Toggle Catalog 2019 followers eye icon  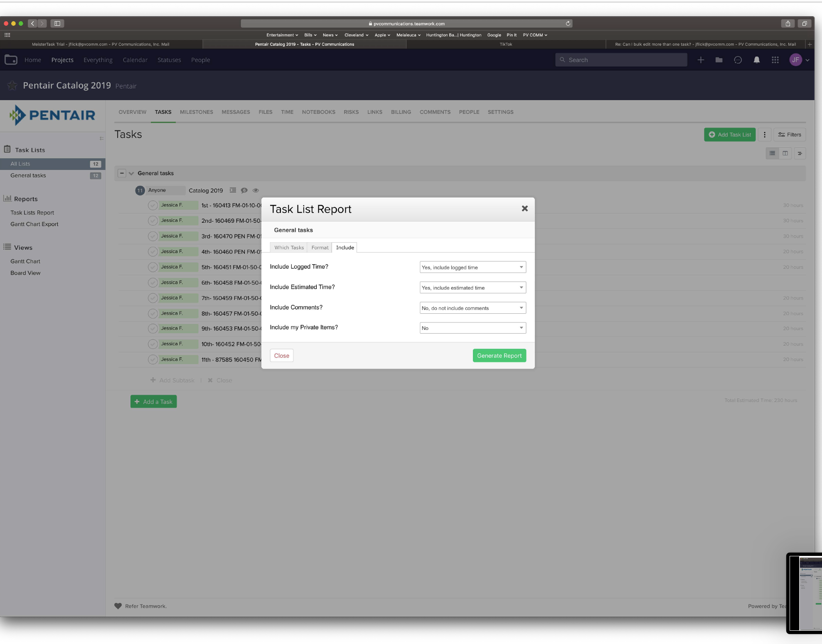(256, 190)
